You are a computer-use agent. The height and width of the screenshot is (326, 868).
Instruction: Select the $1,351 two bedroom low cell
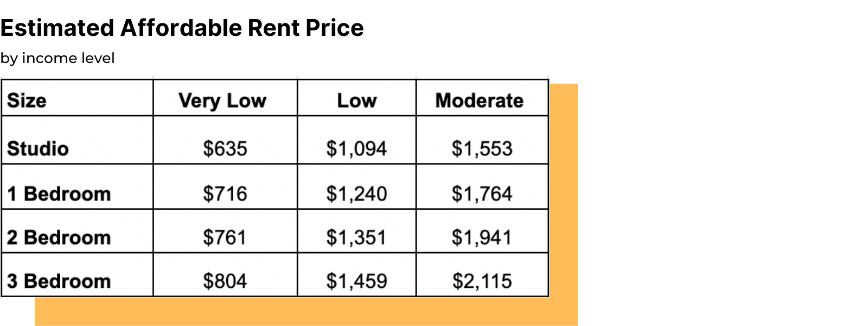[356, 237]
